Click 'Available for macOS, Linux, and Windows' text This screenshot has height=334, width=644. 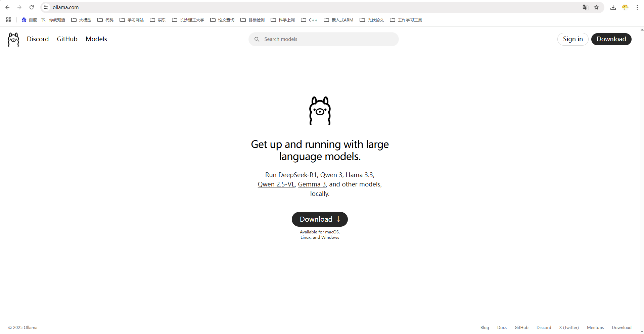320,235
